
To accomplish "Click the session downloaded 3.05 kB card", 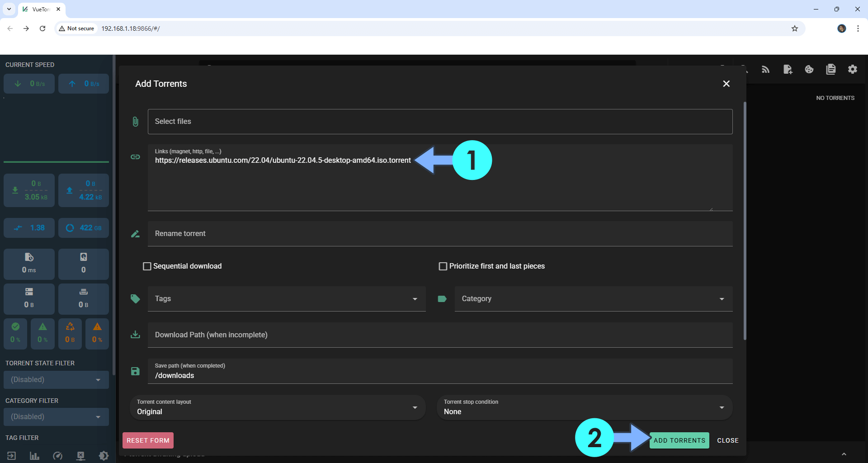I will coord(29,190).
